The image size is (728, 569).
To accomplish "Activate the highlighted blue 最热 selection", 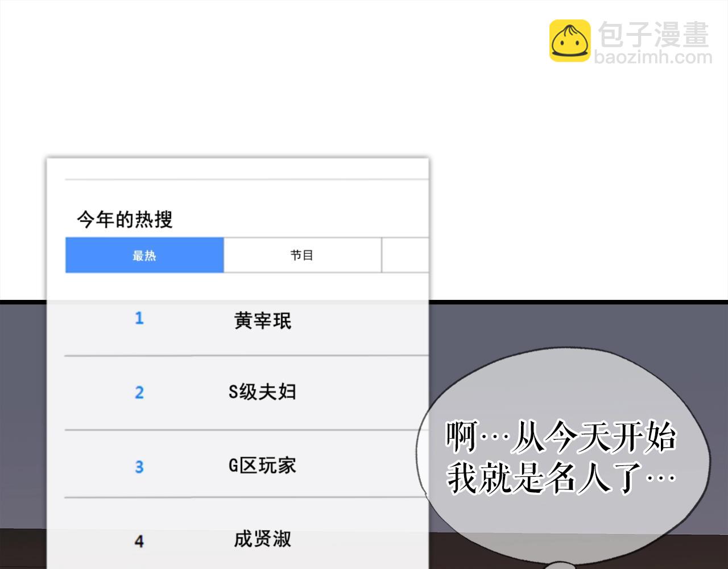I will pyautogui.click(x=144, y=255).
